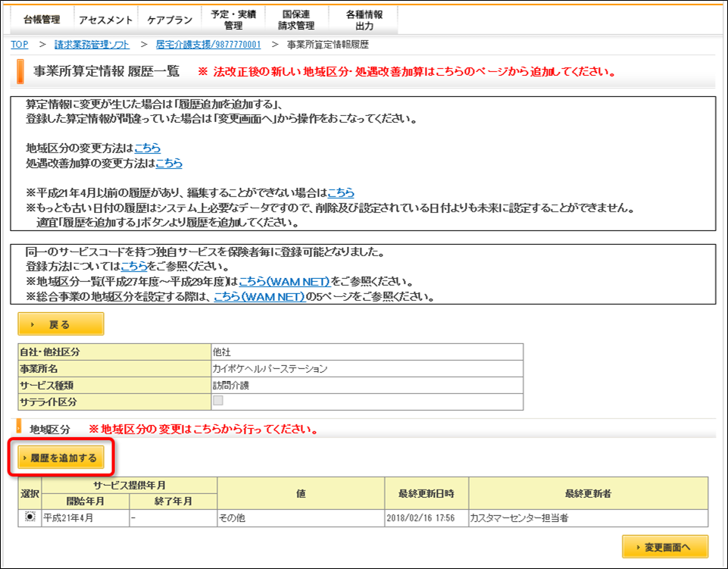Screen dimensions: 728x569
Task: Open こちら(WAM NET) link for 地域区分一覧
Action: tap(285, 282)
